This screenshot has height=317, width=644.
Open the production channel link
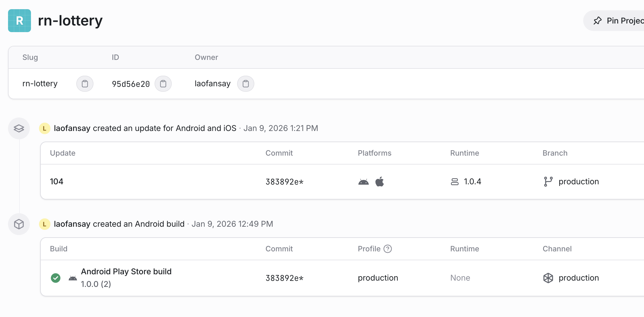pyautogui.click(x=579, y=278)
